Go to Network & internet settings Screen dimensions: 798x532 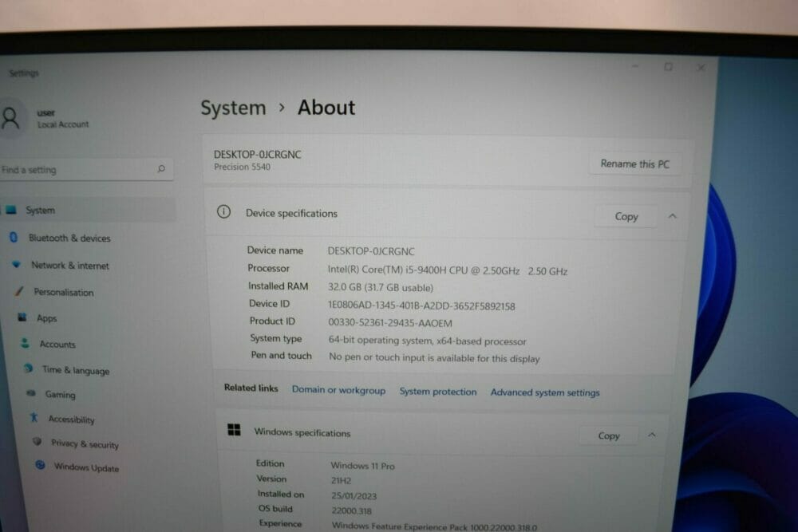tap(70, 266)
